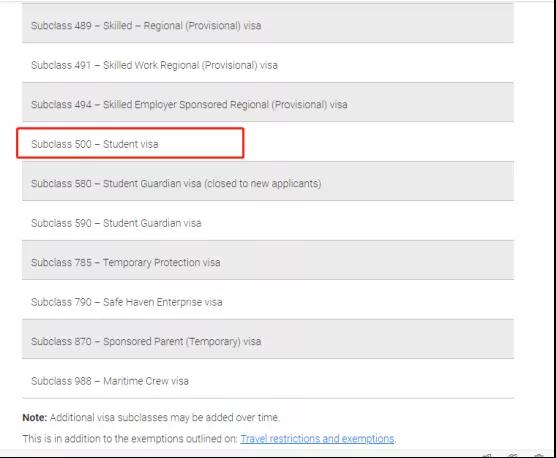Click the middle partially visible bottom-bar icon
The width and height of the screenshot is (556, 458).
coord(513,455)
